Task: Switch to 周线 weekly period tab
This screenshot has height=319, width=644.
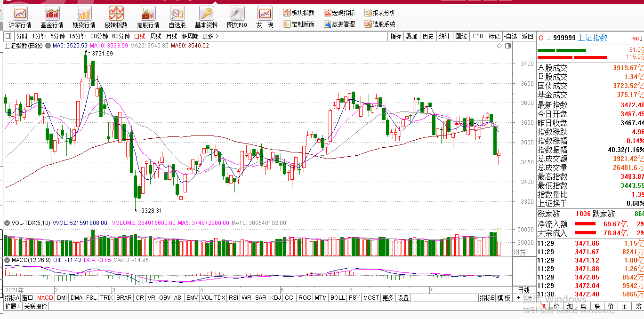Action: (x=155, y=36)
